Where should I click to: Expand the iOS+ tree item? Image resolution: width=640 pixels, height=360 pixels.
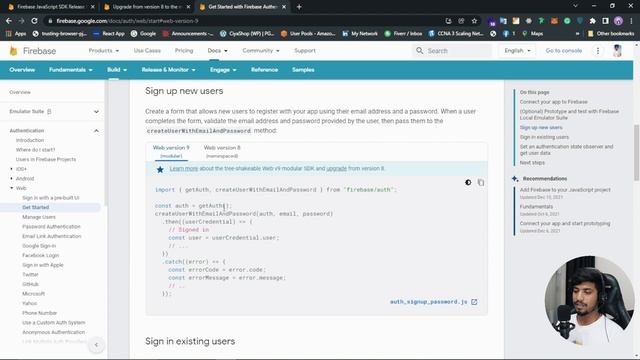(x=11, y=169)
